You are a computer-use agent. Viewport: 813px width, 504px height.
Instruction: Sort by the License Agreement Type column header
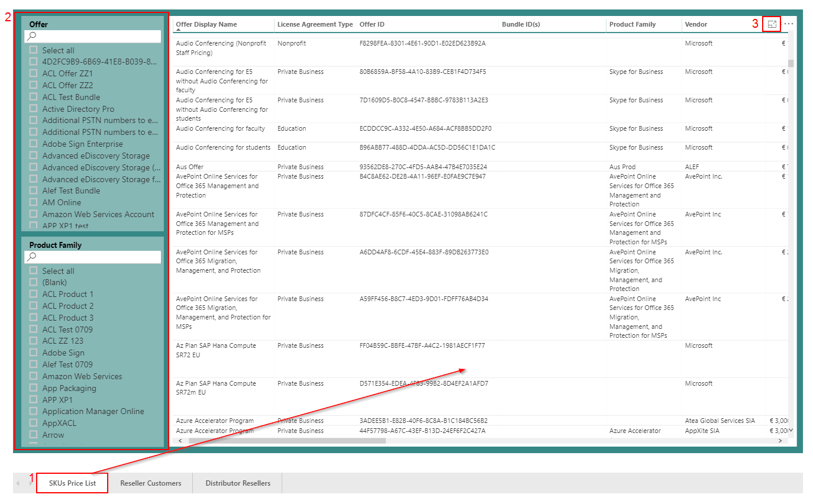315,24
